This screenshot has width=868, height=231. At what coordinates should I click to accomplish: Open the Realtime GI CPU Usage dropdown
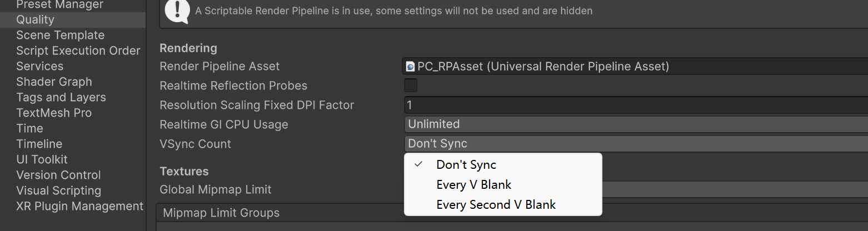coord(633,124)
